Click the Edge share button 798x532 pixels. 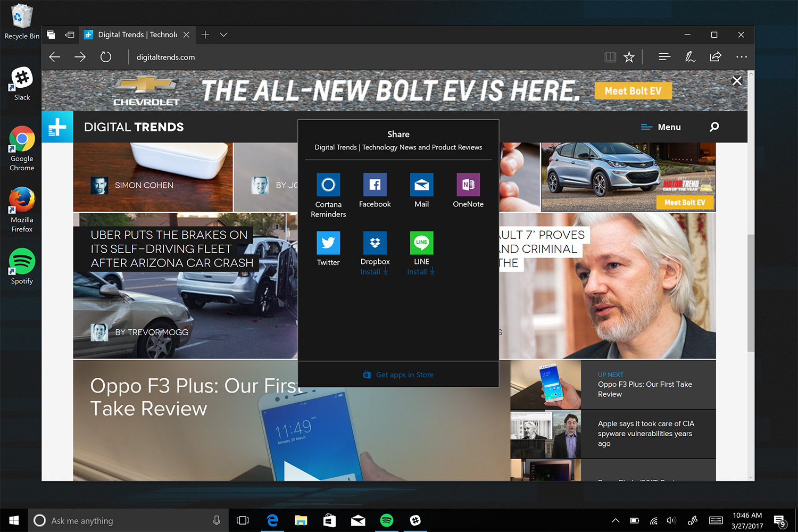click(716, 56)
